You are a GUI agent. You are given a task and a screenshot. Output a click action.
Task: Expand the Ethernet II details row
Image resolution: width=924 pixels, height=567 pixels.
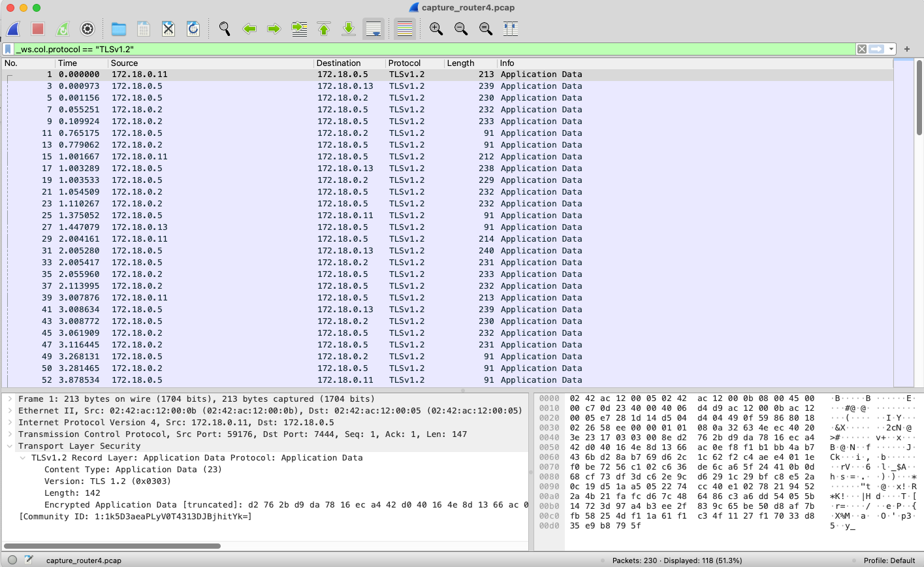(x=10, y=411)
